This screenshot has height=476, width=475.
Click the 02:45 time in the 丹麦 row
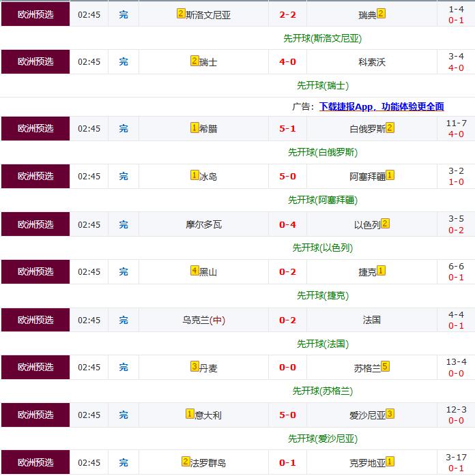coord(89,368)
